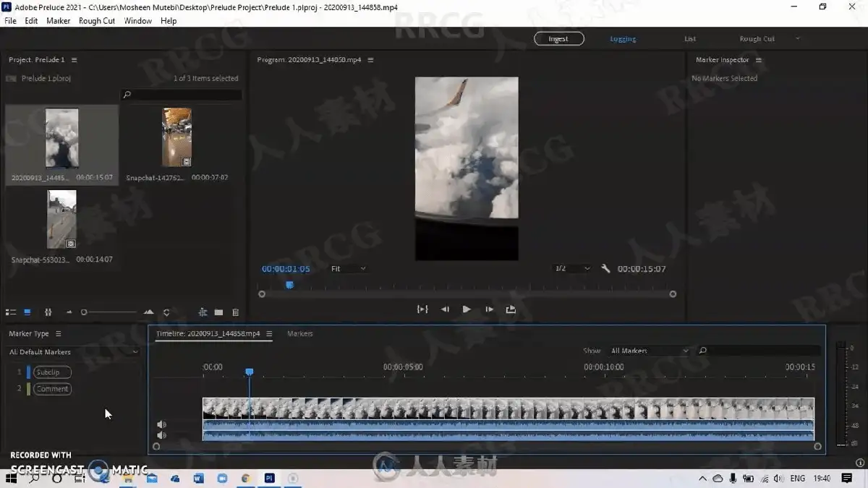The height and width of the screenshot is (488, 868).
Task: Select the Snapchat-553023 clip thumbnail
Action: (62, 220)
